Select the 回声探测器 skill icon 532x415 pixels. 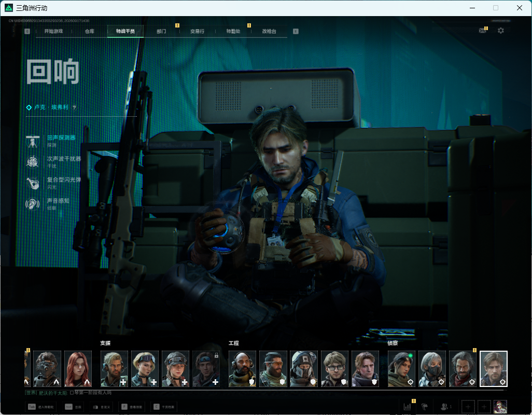[x=33, y=141]
